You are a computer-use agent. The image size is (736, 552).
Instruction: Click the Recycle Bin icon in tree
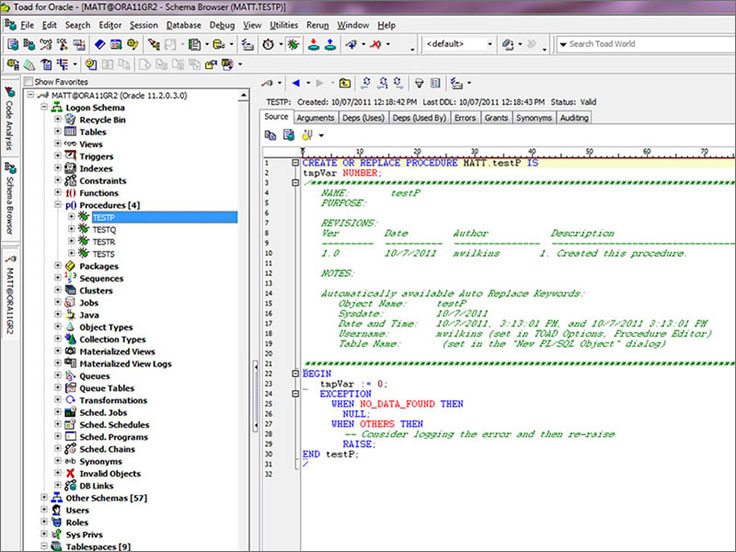(71, 119)
